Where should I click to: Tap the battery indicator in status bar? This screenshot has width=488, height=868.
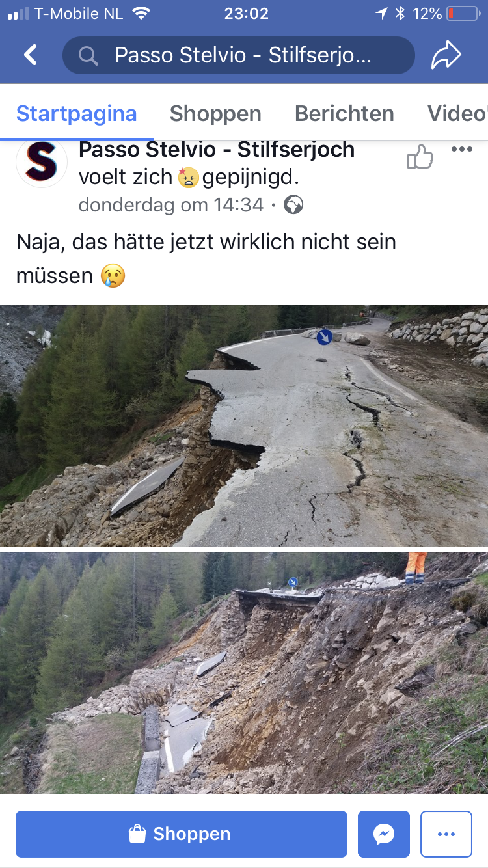(x=463, y=13)
